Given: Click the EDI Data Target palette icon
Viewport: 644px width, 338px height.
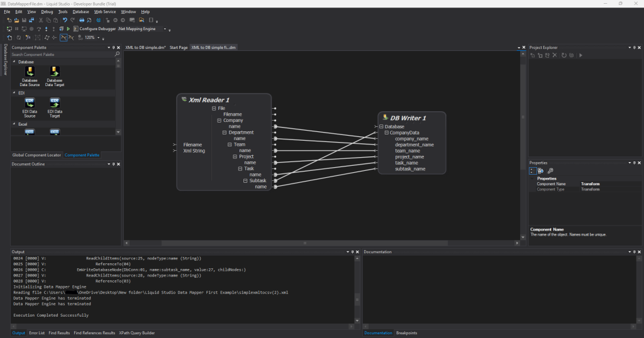Looking at the screenshot, I should (55, 104).
